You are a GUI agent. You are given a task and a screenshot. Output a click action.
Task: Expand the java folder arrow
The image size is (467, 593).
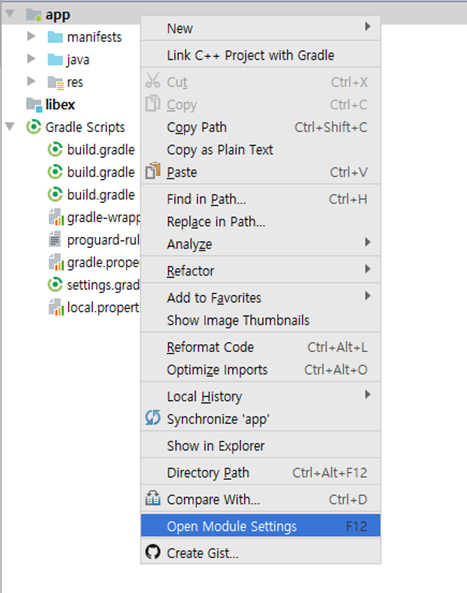point(31,59)
